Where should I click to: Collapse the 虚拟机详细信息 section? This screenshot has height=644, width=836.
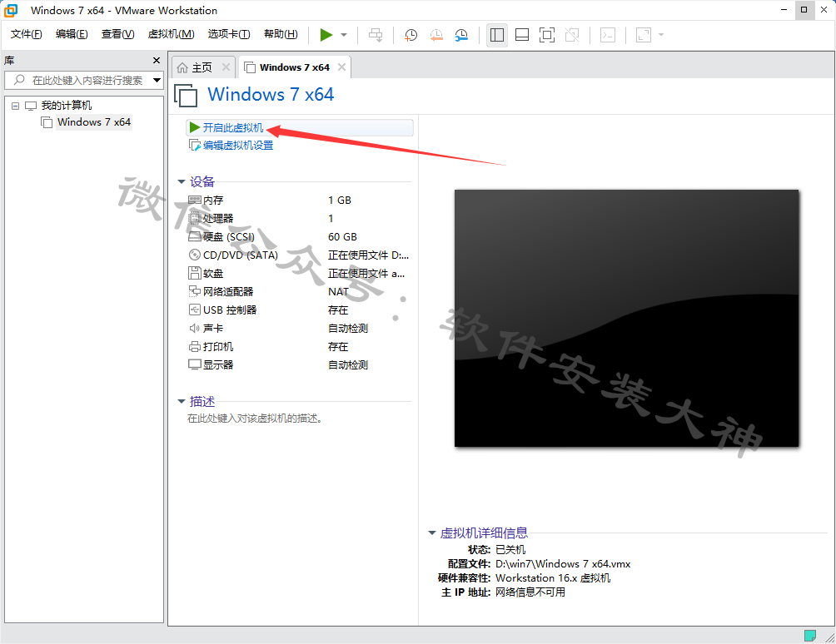pyautogui.click(x=432, y=533)
